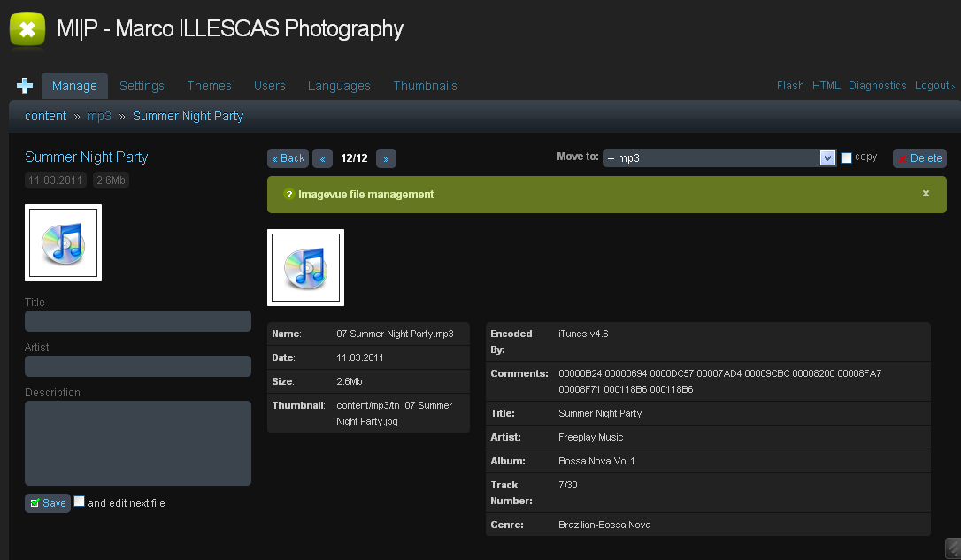Log out via Logout link

[934, 86]
